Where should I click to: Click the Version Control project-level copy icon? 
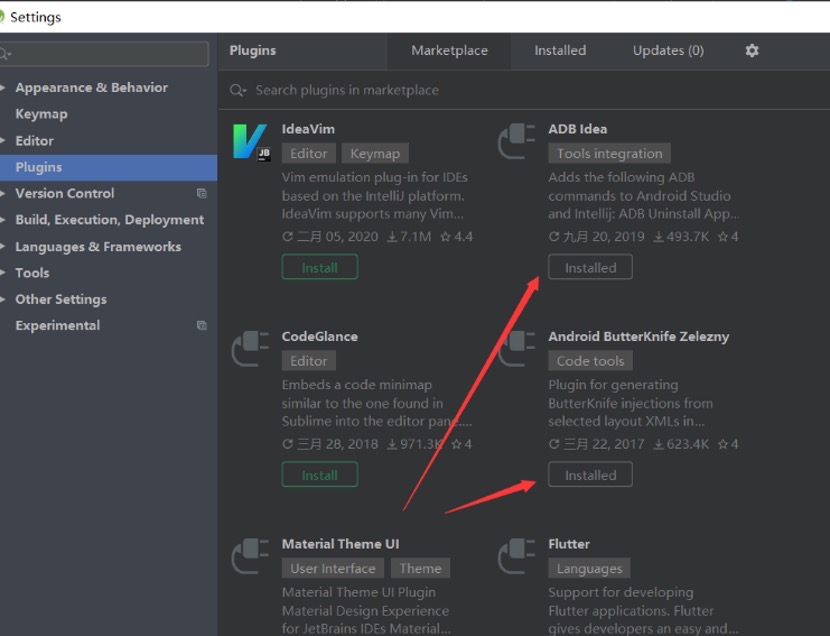pyautogui.click(x=202, y=193)
